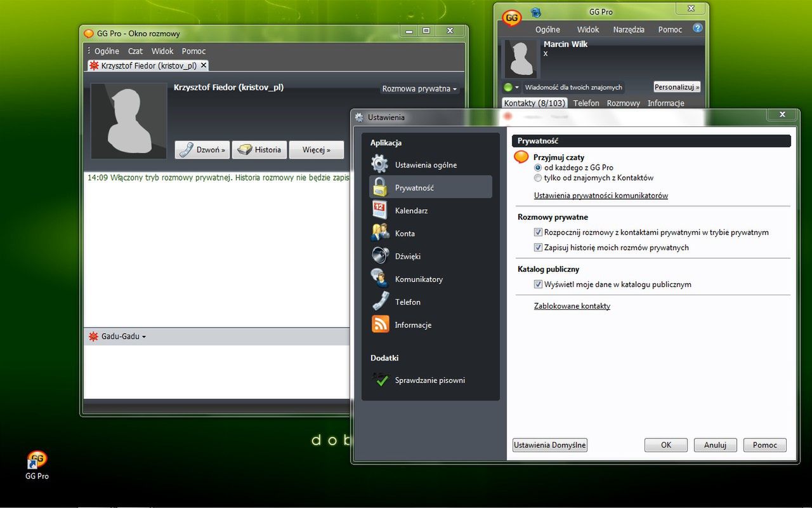The image size is (812, 508).
Task: Open Widok menu in GG Pro window
Action: 588,29
